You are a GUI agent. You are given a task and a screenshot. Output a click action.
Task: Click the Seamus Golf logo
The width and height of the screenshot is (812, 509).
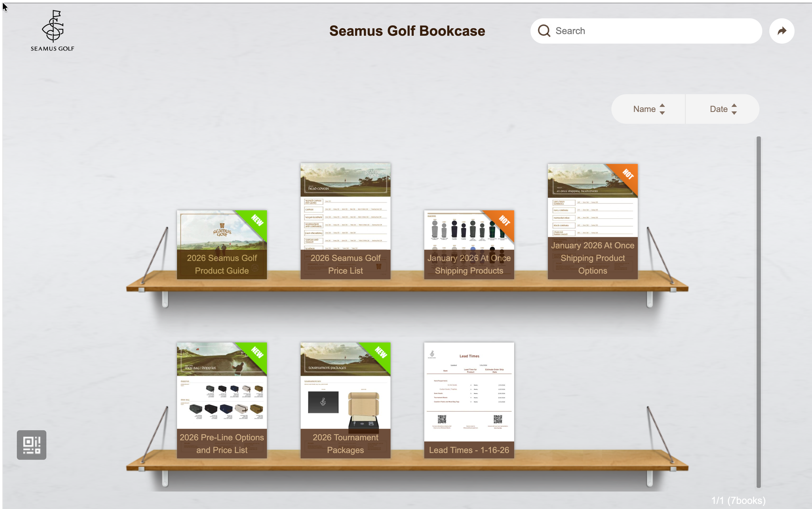point(53,31)
